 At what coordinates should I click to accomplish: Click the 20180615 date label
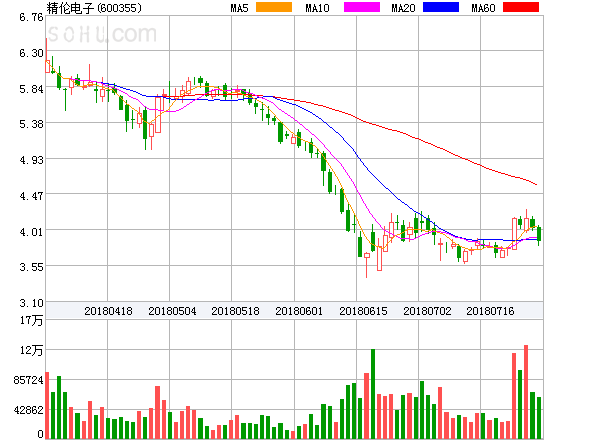(363, 311)
